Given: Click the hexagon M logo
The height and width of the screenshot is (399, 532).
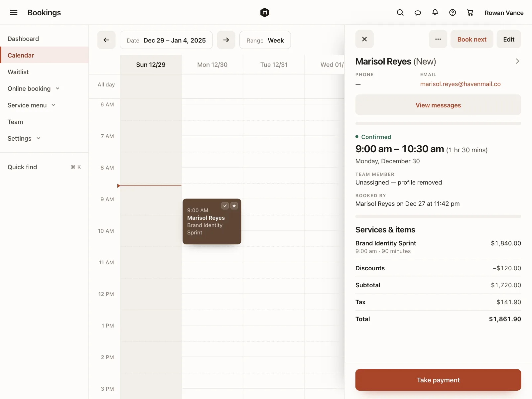Looking at the screenshot, I should pos(265,13).
